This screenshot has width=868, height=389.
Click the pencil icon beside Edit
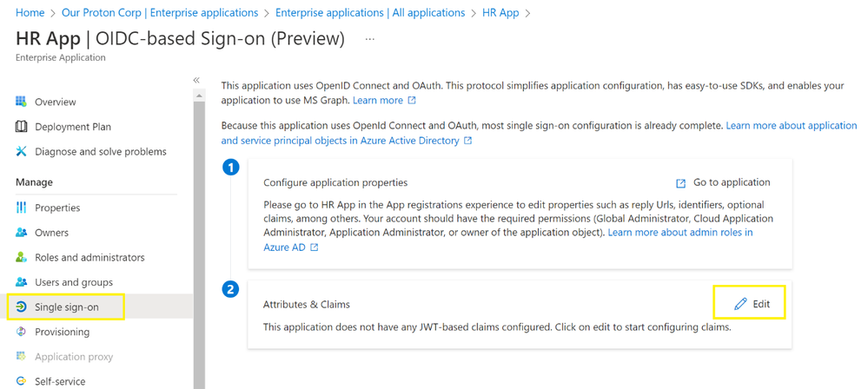coord(740,304)
